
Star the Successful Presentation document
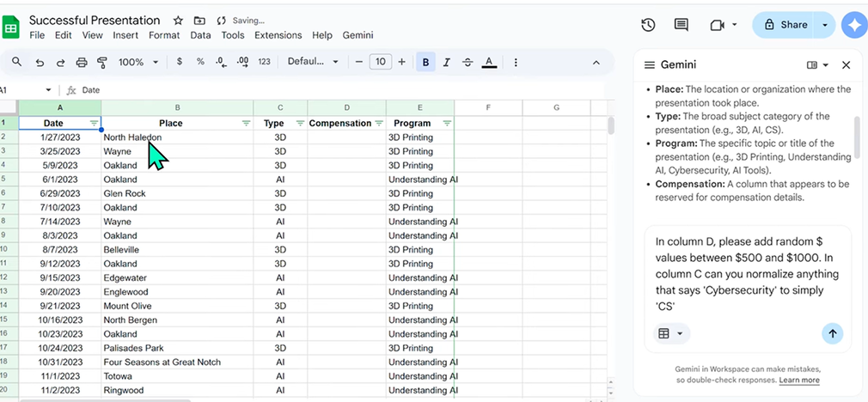178,21
